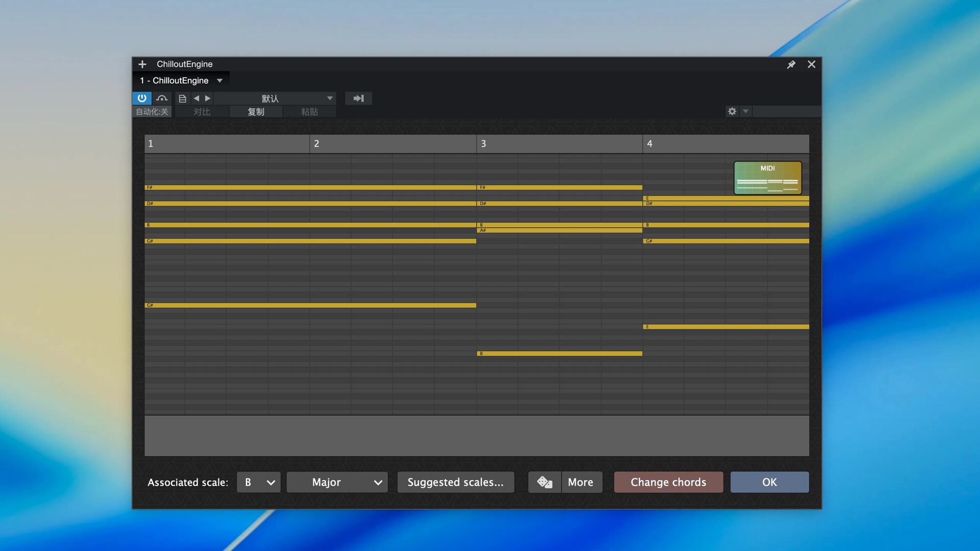
Task: Click the More button
Action: coord(581,482)
